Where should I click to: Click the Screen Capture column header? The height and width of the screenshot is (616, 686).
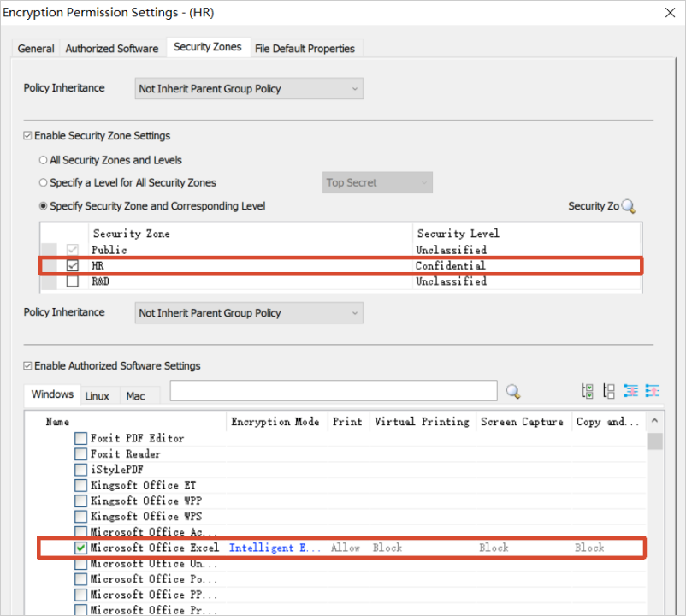click(522, 422)
